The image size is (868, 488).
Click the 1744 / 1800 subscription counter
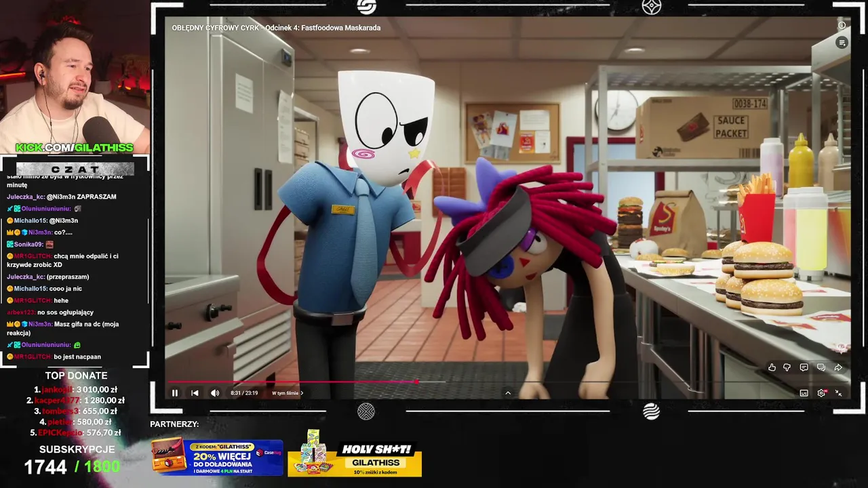(72, 467)
